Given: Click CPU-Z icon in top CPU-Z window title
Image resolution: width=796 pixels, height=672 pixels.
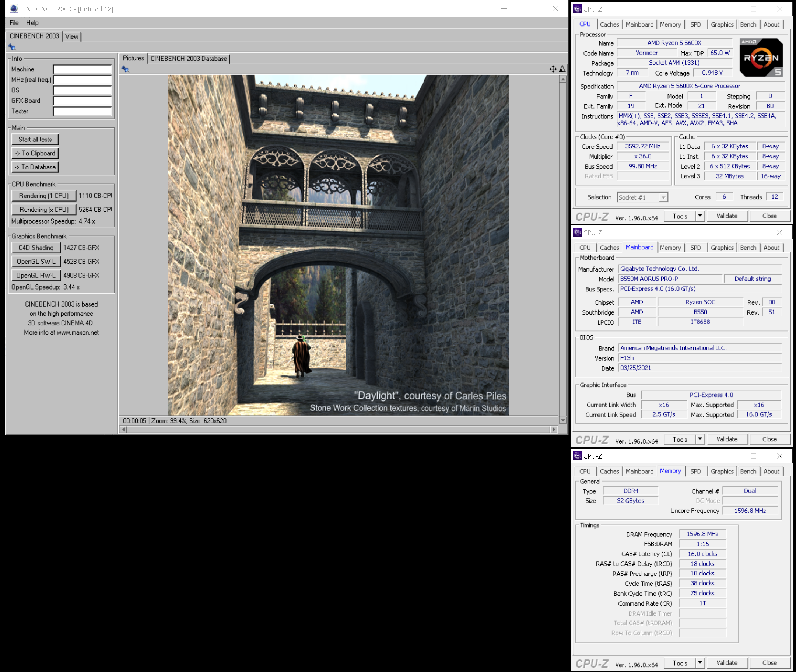Looking at the screenshot, I should point(578,9).
